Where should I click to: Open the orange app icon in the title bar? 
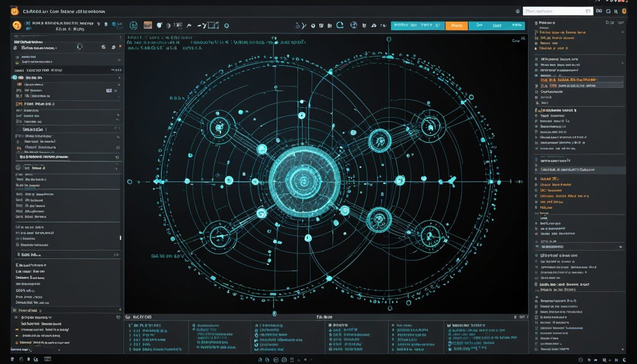point(14,11)
